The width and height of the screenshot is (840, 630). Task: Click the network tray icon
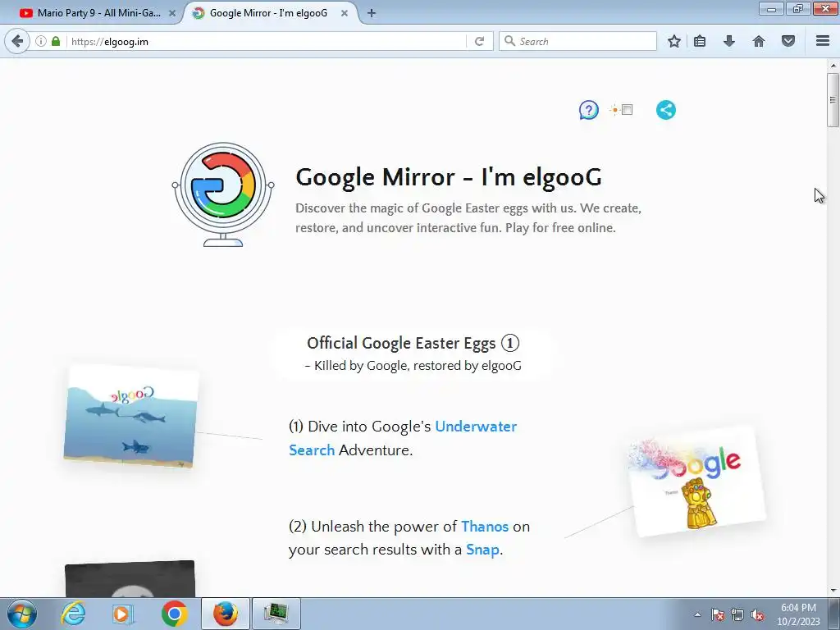tap(737, 614)
